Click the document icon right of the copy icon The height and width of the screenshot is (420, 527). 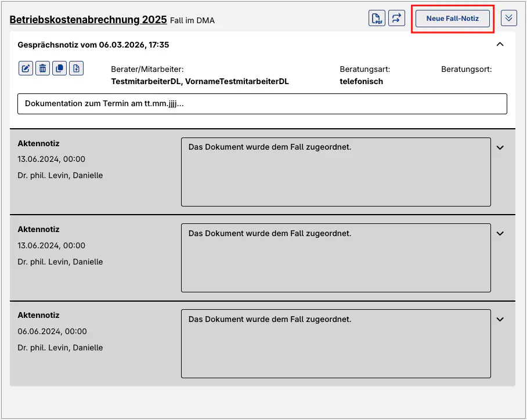point(76,68)
